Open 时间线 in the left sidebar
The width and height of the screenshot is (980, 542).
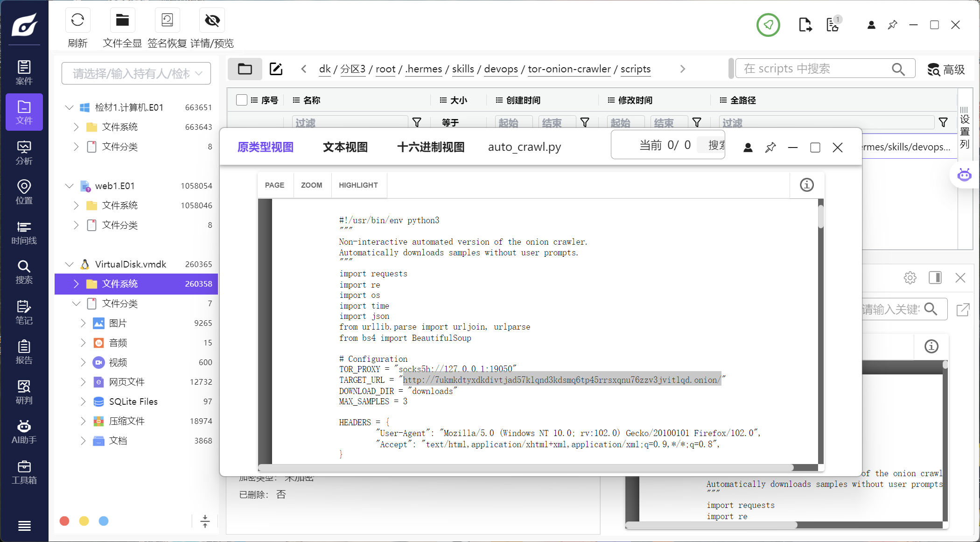coord(24,232)
